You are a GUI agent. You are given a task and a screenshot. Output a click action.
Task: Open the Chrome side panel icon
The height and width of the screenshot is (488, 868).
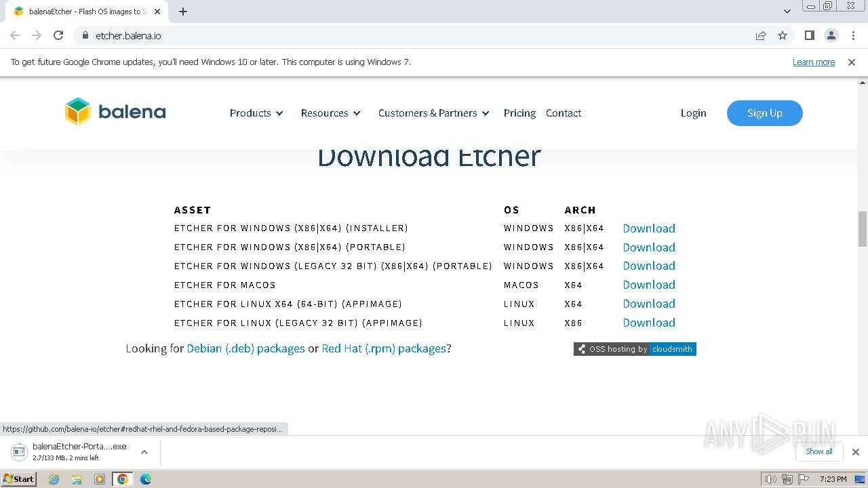click(x=809, y=35)
